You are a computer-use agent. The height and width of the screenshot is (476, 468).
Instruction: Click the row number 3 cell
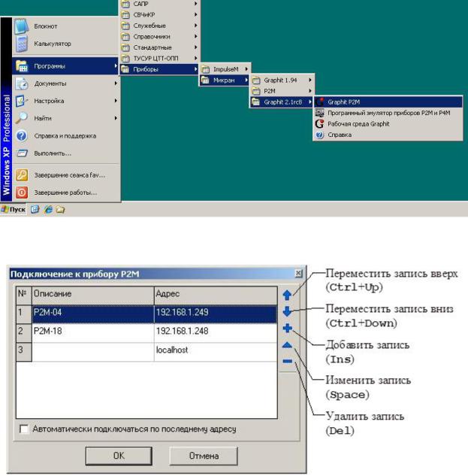[24, 350]
